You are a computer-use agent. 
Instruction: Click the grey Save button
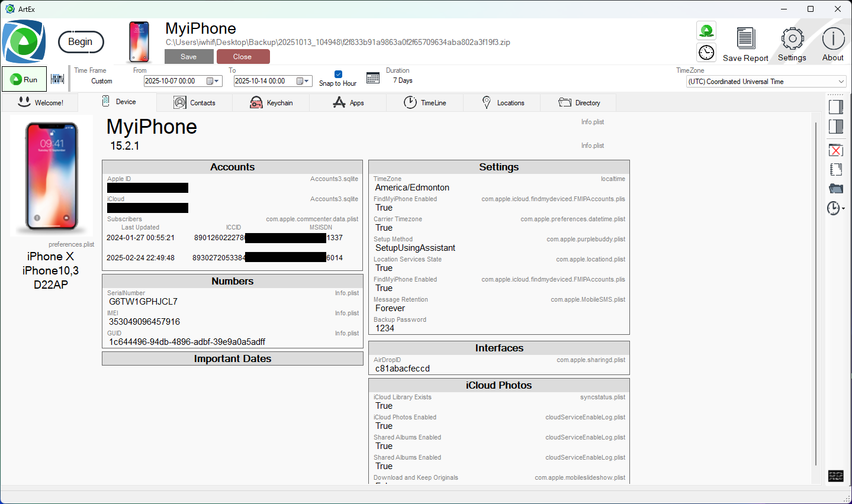pyautogui.click(x=189, y=57)
